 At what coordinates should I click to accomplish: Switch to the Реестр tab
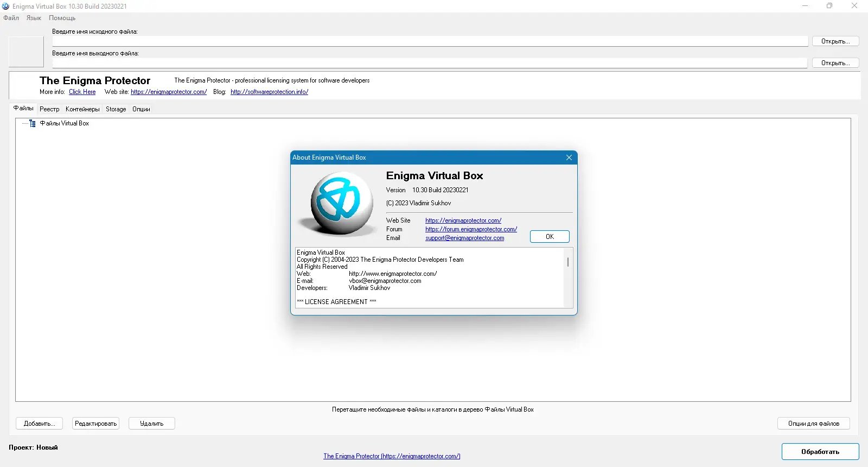point(49,109)
